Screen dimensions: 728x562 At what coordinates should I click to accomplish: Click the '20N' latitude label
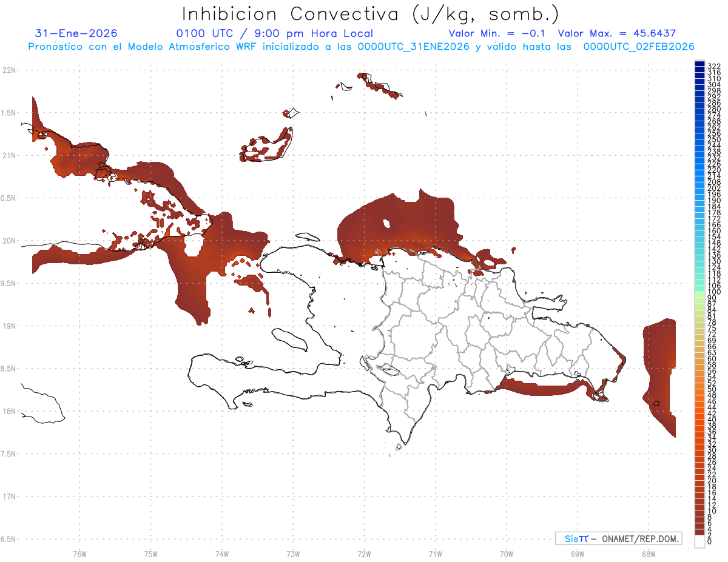point(8,241)
